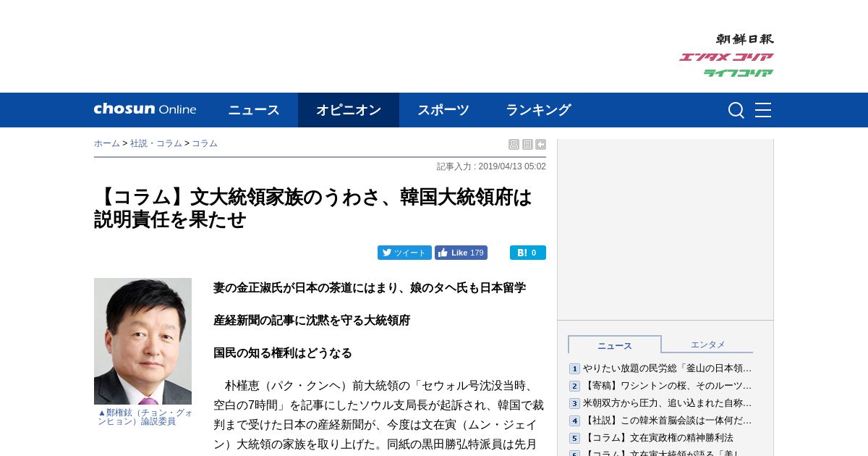Viewport: 868px width, 456px height.
Task: Go to ホーム breadcrumb link
Action: (107, 143)
